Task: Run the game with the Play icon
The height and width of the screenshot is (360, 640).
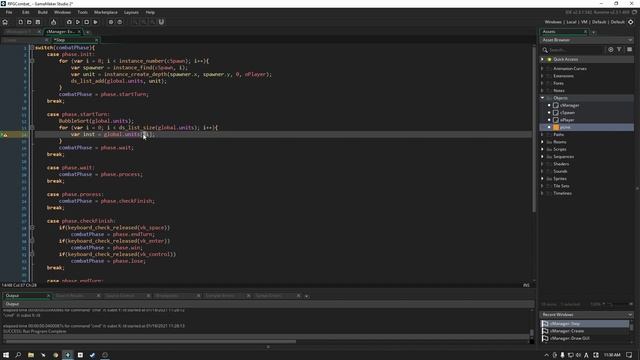Action: pos(78,22)
